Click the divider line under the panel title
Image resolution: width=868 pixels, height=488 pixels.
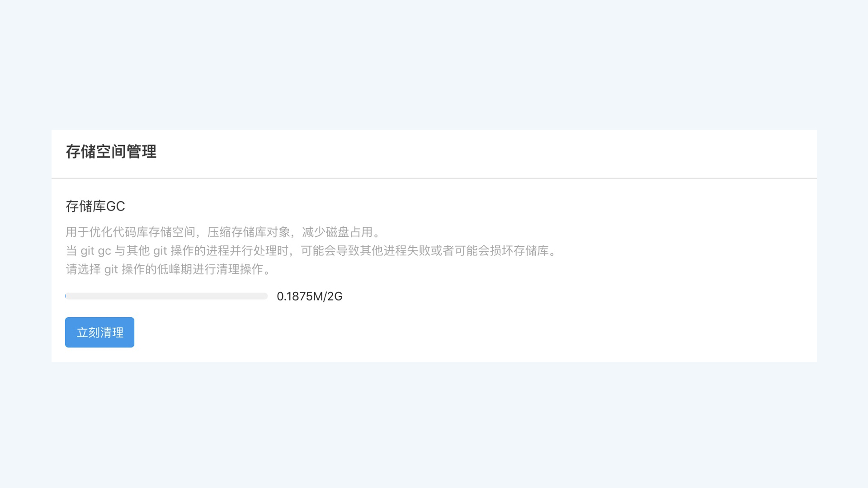pyautogui.click(x=434, y=178)
